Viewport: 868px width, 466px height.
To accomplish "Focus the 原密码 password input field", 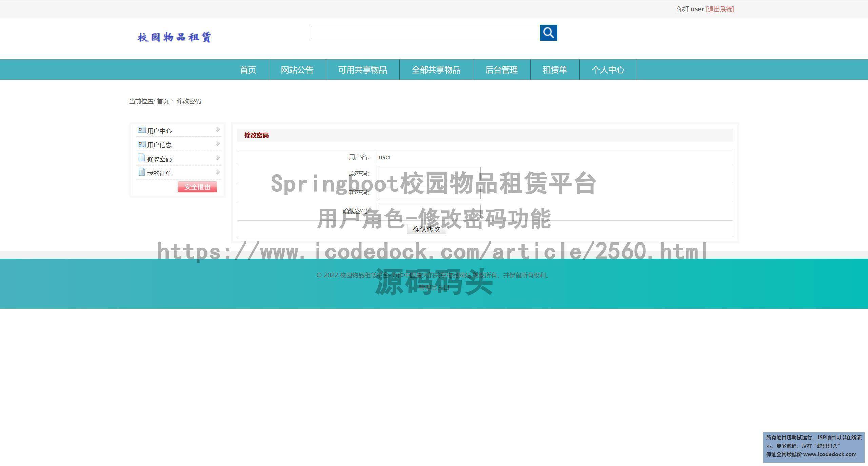I will (x=429, y=174).
